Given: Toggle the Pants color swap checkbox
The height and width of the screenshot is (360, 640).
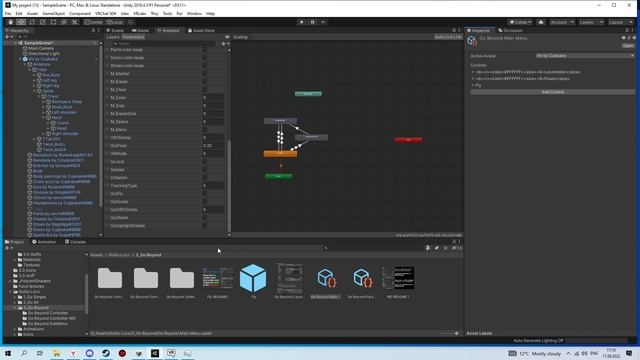Looking at the screenshot, I should 204,50.
